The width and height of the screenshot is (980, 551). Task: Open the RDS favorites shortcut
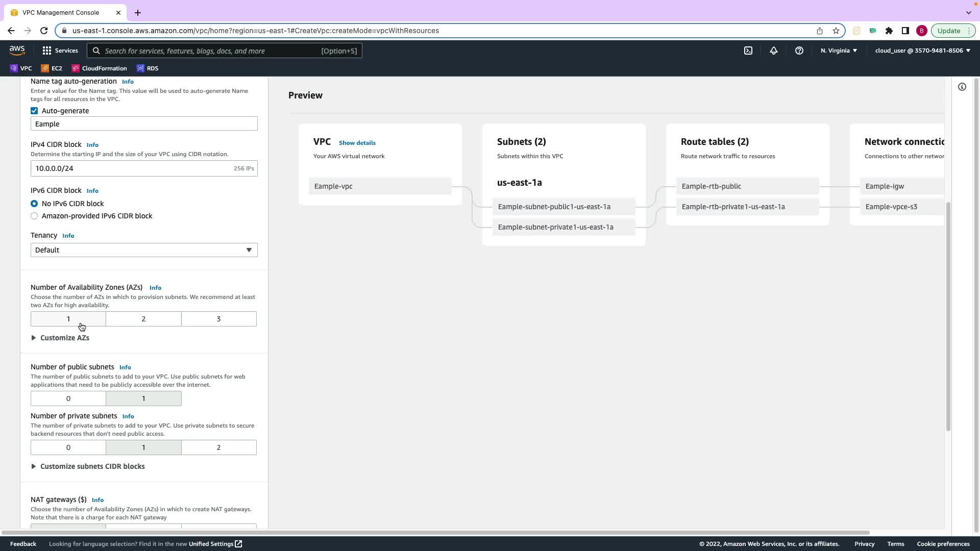[148, 68]
